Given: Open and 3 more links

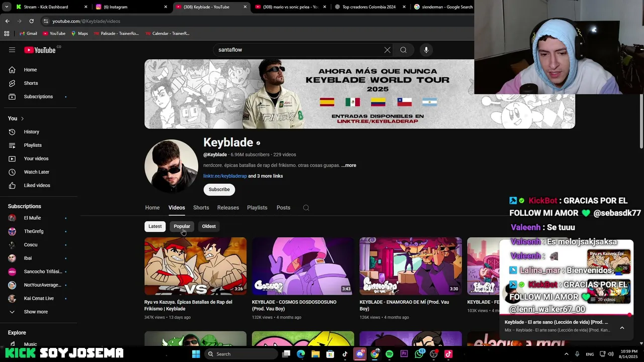Looking at the screenshot, I should coord(266,176).
